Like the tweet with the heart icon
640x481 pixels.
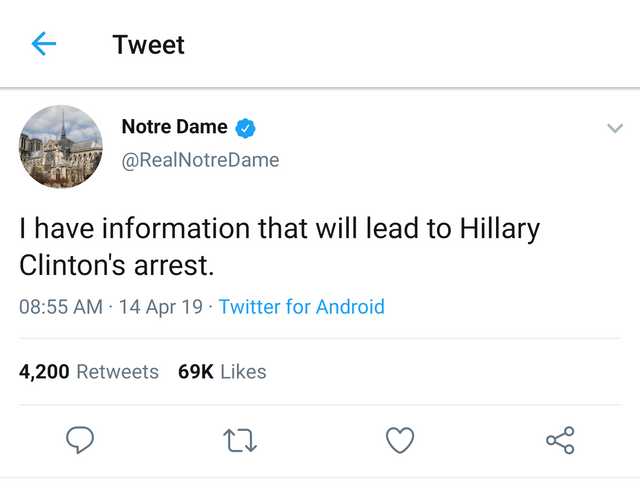click(400, 439)
